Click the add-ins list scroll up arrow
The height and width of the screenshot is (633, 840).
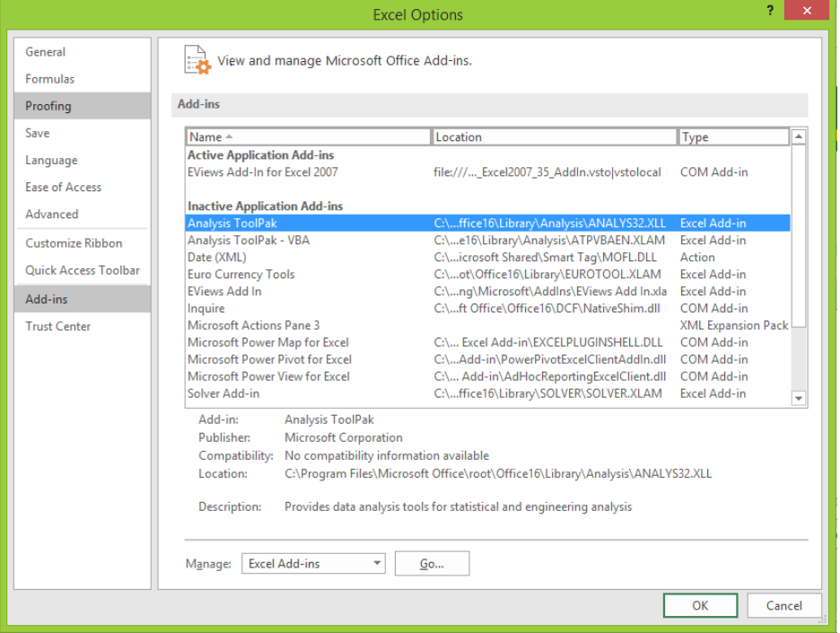click(x=798, y=136)
